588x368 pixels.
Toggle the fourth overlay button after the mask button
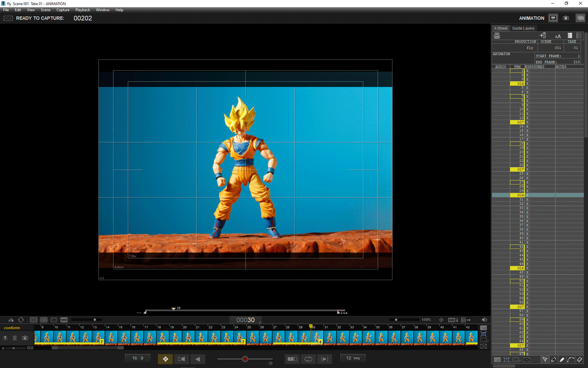click(x=64, y=320)
